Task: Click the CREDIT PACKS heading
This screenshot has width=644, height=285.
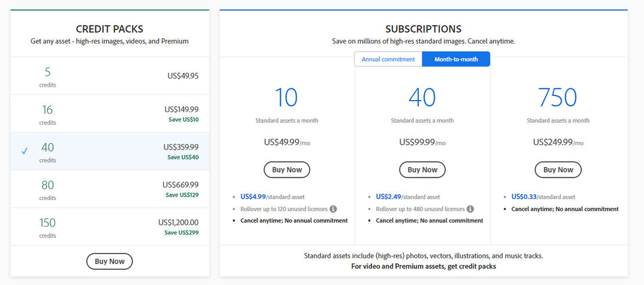Action: tap(110, 29)
